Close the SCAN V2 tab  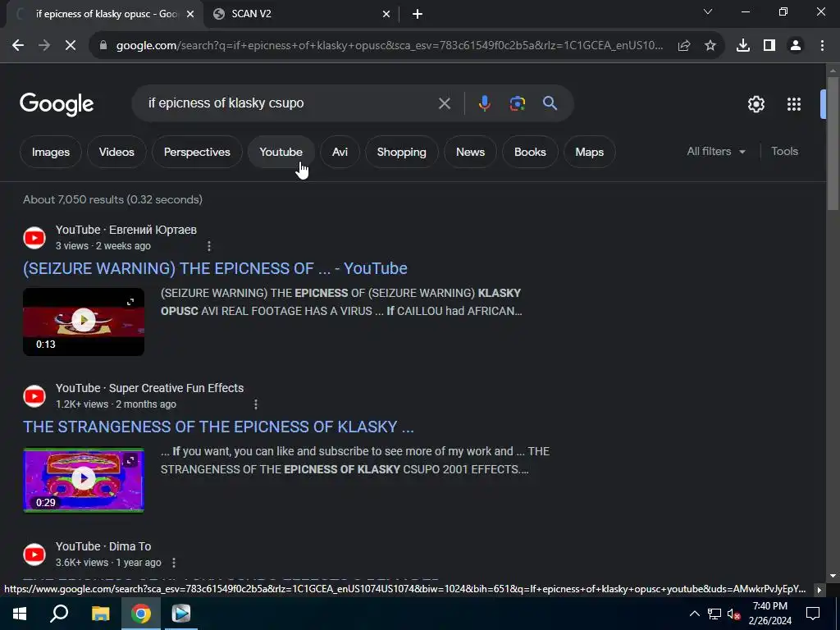tap(386, 15)
